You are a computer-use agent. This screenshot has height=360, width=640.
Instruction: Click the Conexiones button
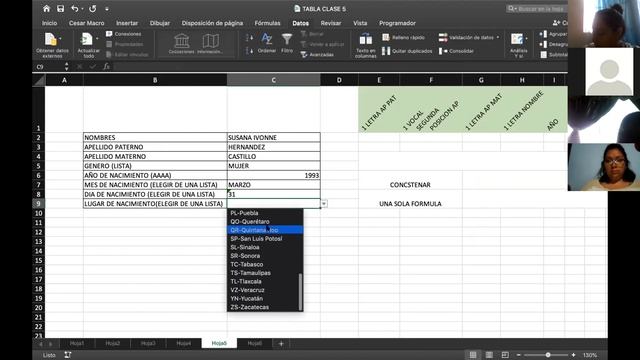point(124,34)
